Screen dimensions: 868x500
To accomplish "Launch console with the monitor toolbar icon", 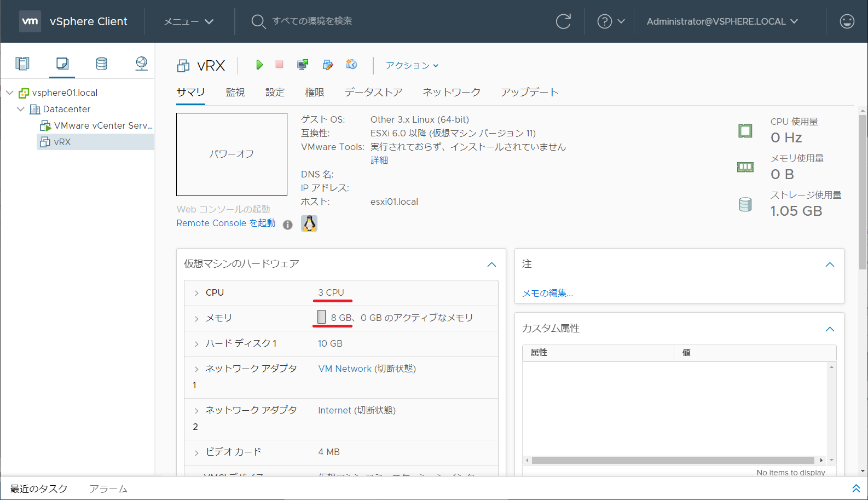I will [x=303, y=65].
